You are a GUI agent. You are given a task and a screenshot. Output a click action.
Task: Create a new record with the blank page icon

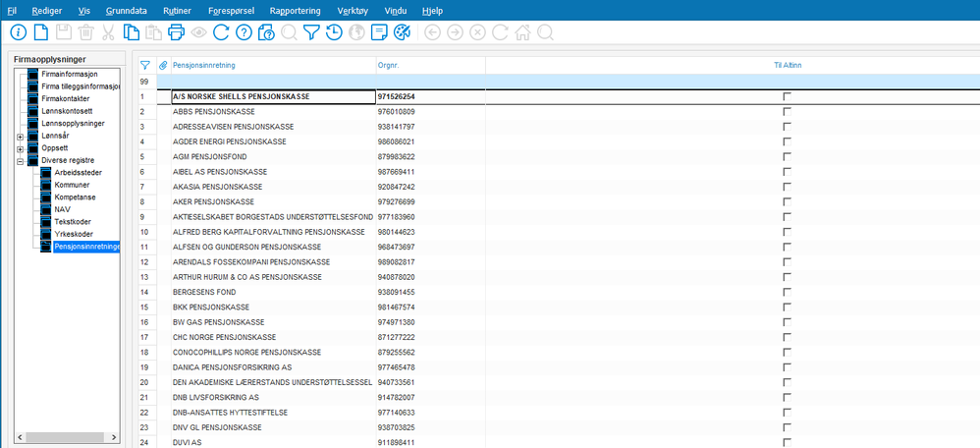(x=41, y=32)
